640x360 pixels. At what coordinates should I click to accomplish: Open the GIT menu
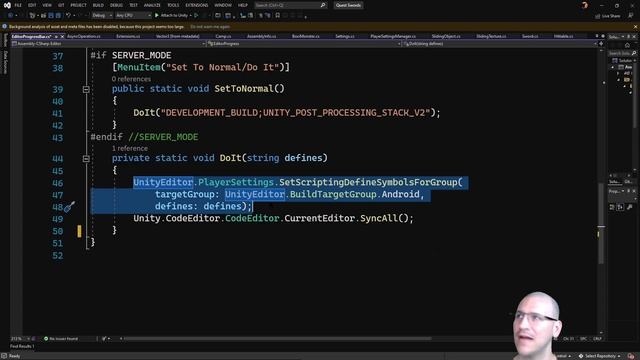pyautogui.click(x=61, y=5)
